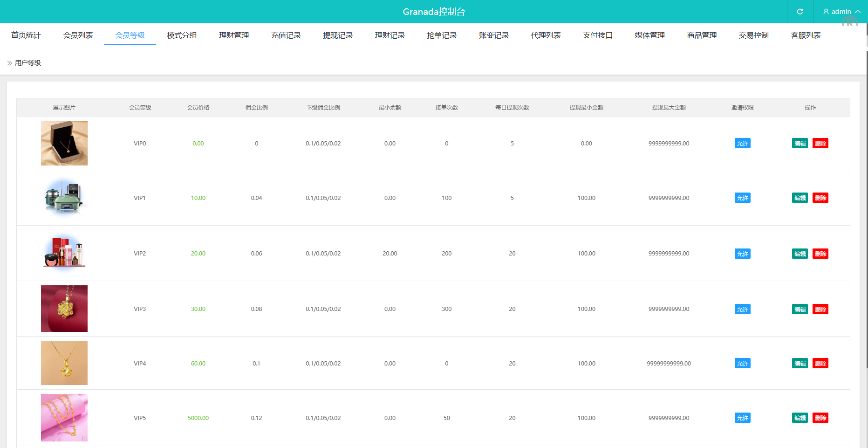The image size is (868, 448).
Task: Open the 首页统计 tab
Action: click(x=26, y=35)
